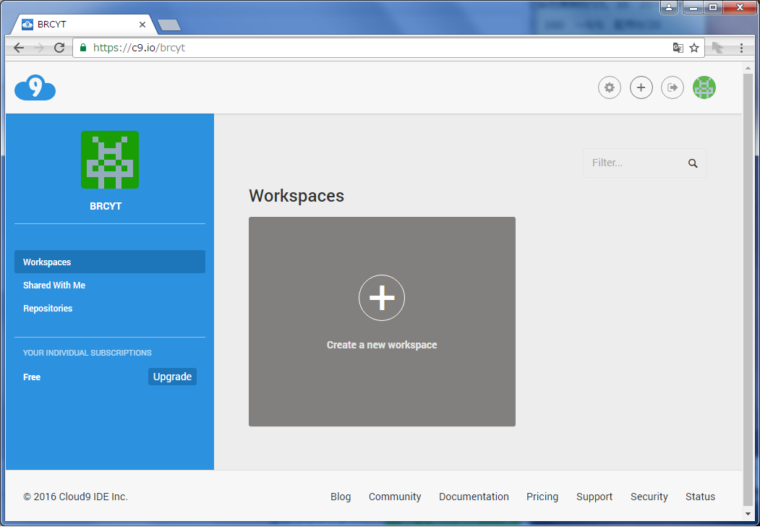Click Create a new workspace text

point(382,345)
